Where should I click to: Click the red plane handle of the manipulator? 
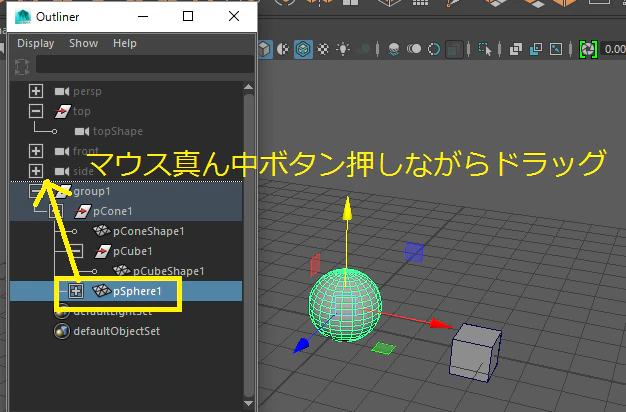[x=315, y=265]
